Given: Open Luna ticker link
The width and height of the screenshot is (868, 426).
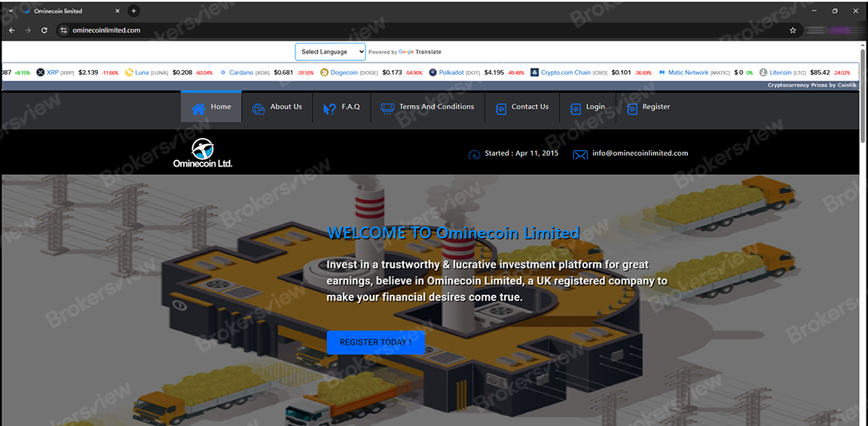Looking at the screenshot, I should coord(142,72).
